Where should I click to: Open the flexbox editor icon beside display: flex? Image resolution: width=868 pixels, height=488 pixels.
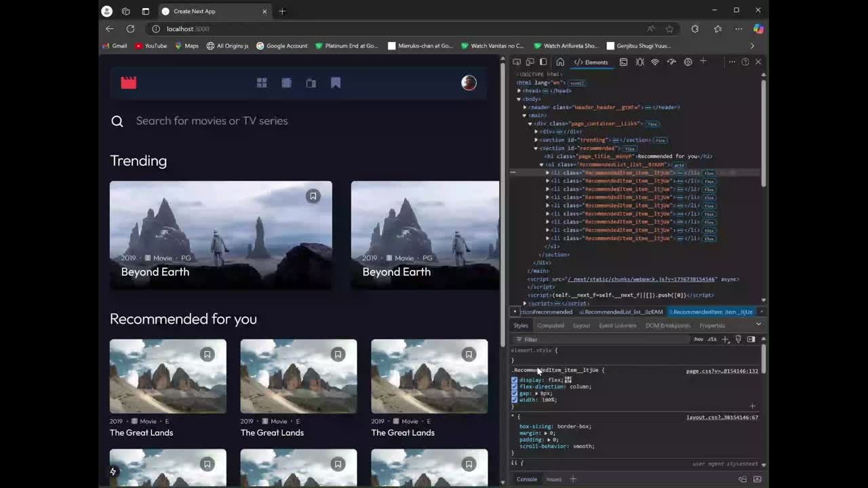pyautogui.click(x=568, y=380)
